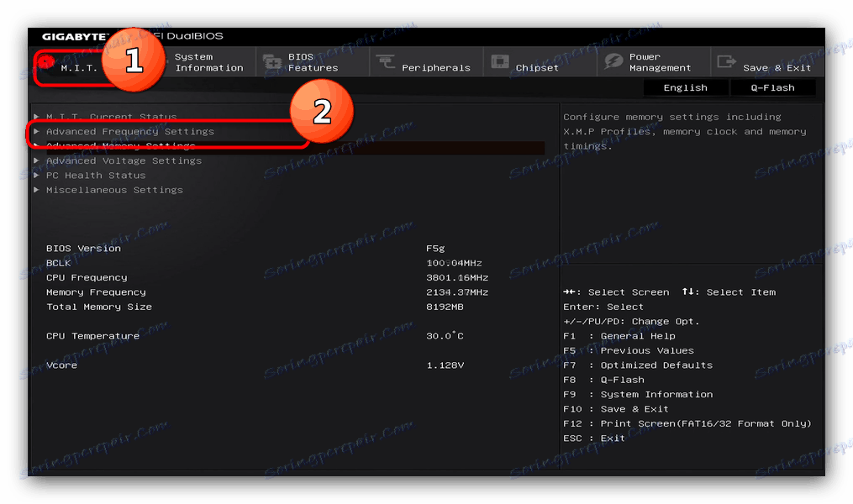Click the 30.0°C temperature value

pos(445,335)
